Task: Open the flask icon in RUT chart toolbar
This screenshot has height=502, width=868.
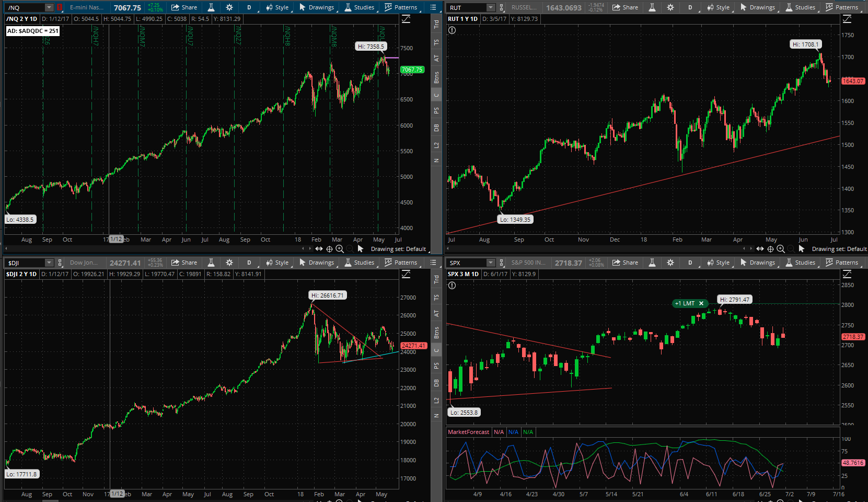Action: (x=652, y=7)
